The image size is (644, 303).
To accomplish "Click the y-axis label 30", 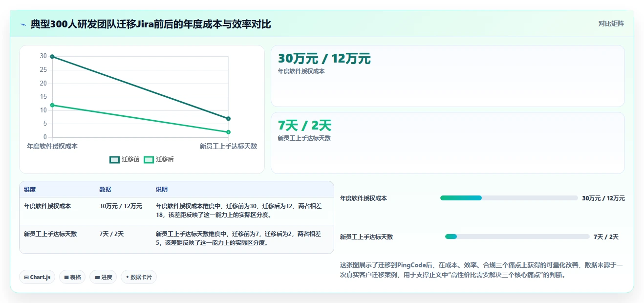I will coord(43,56).
